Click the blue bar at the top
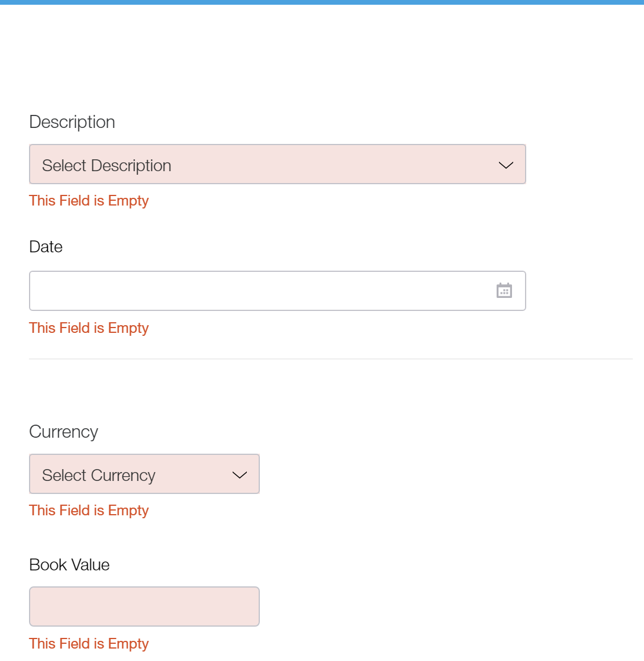644x661 pixels. click(322, 2)
